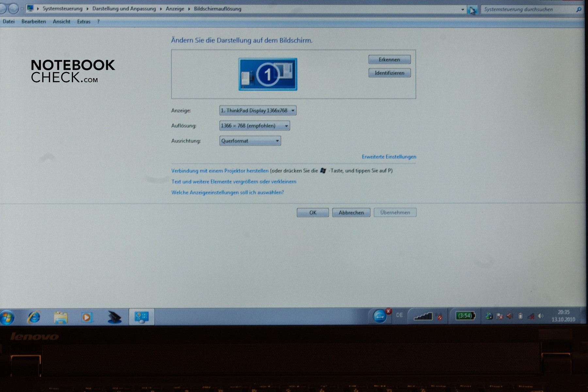Open the green battery gauge 3:54
The image size is (588, 392).
point(465,316)
